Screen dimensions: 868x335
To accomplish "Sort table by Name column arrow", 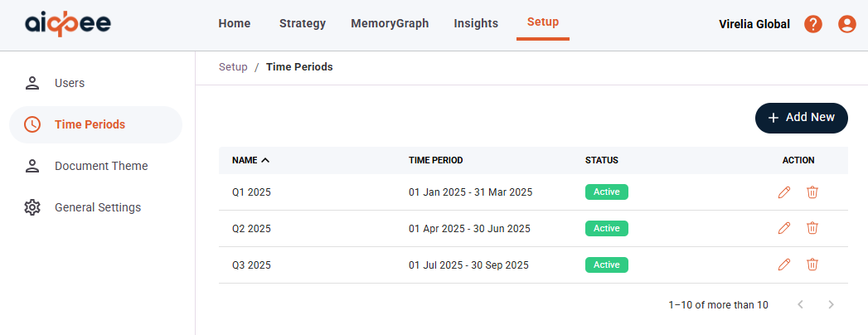I will 265,160.
